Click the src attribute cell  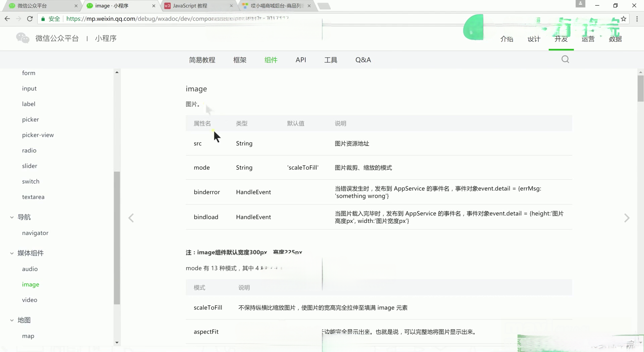[x=198, y=143]
